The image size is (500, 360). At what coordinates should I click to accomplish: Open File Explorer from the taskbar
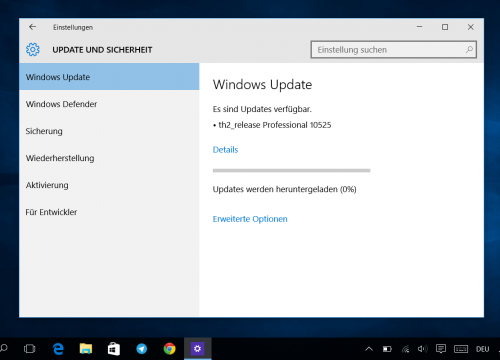[x=86, y=349]
